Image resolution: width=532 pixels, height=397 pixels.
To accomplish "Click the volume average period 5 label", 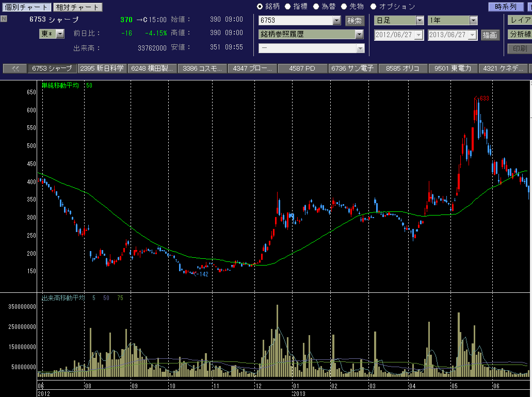I will 94,298.
